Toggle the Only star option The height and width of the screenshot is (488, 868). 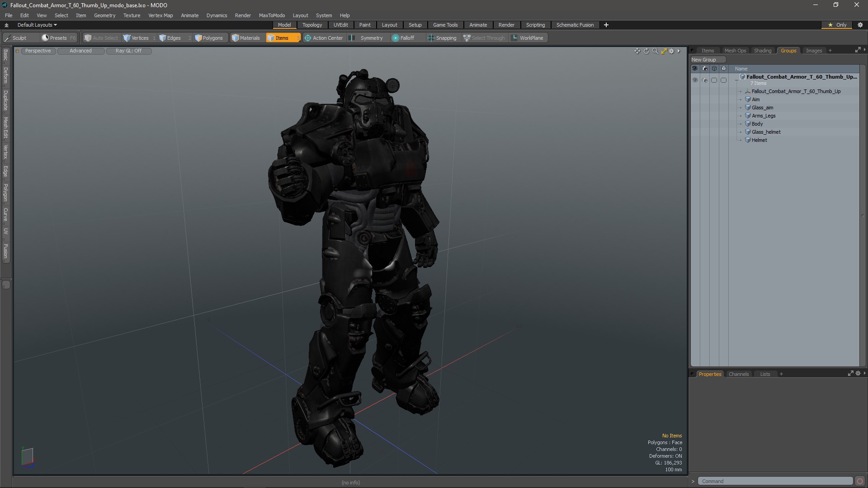coord(837,25)
